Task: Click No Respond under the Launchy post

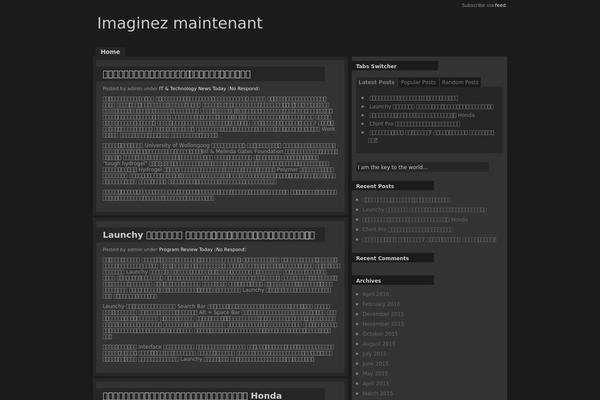Action: pyautogui.click(x=230, y=250)
